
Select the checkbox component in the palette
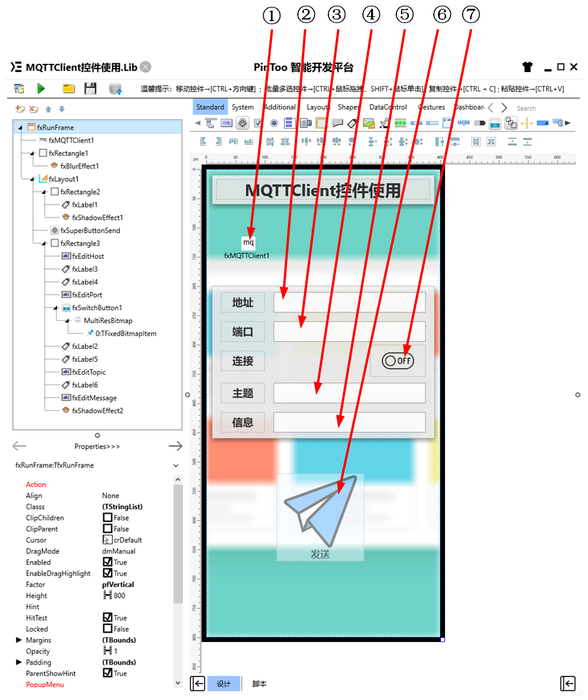click(x=258, y=123)
